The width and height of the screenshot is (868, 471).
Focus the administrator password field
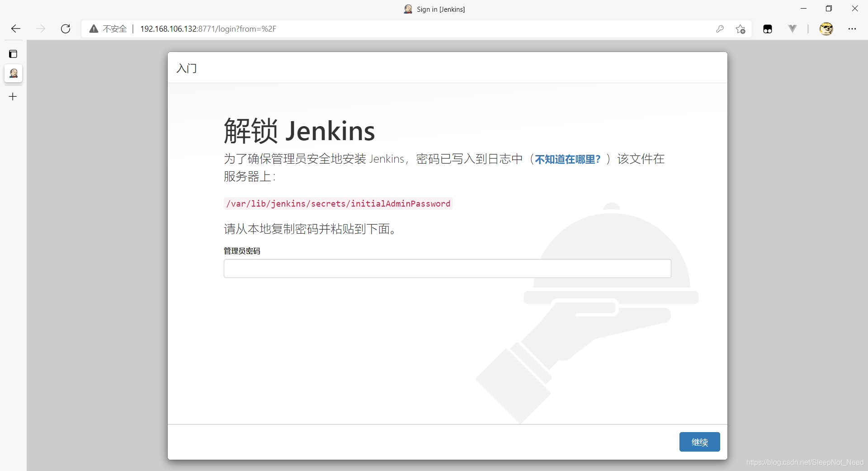click(x=447, y=268)
